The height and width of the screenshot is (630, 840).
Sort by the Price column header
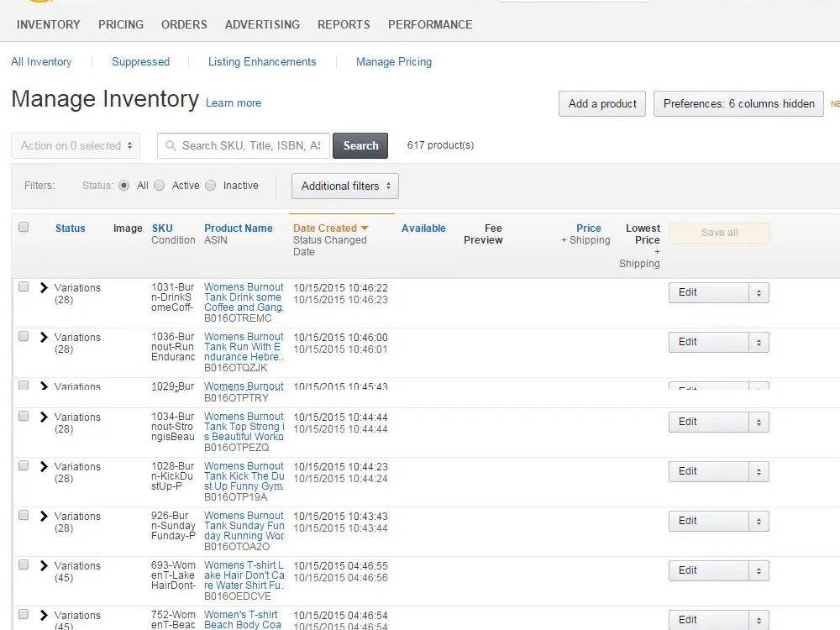[588, 228]
